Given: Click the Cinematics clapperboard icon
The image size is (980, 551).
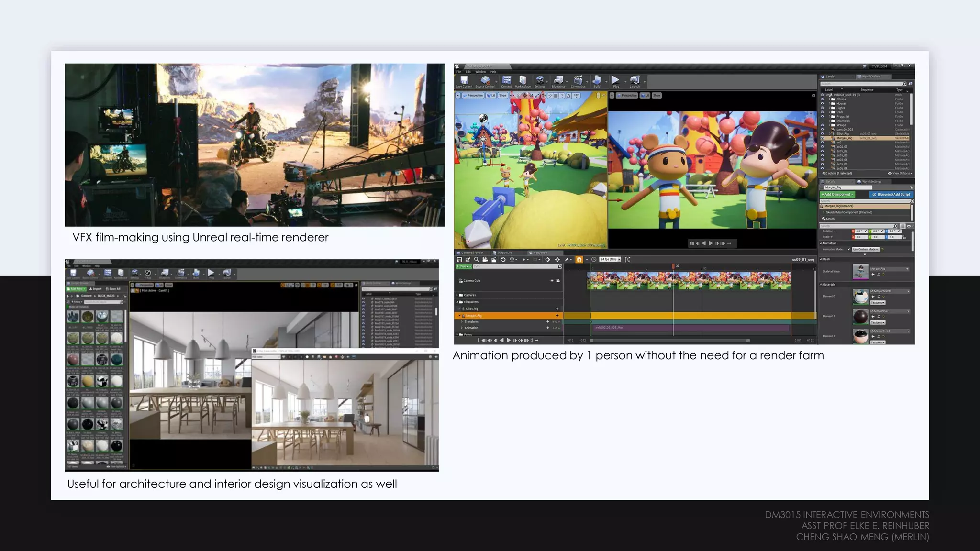Looking at the screenshot, I should [x=578, y=81].
